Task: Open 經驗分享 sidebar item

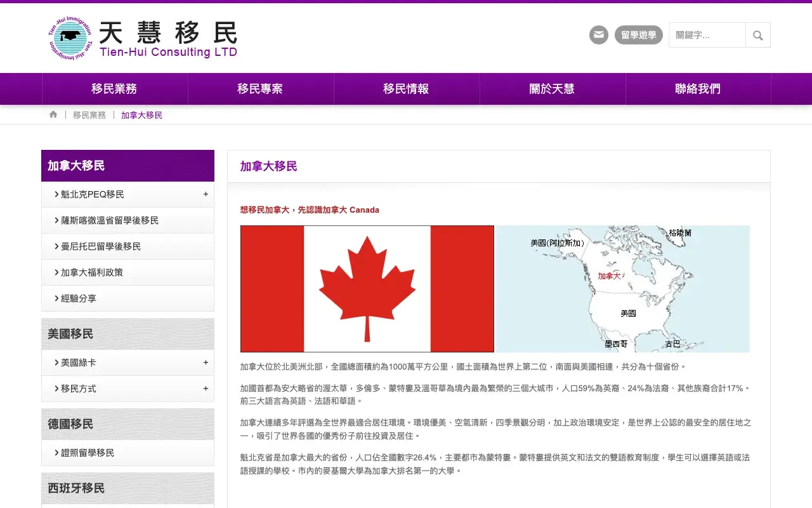Action: click(128, 298)
